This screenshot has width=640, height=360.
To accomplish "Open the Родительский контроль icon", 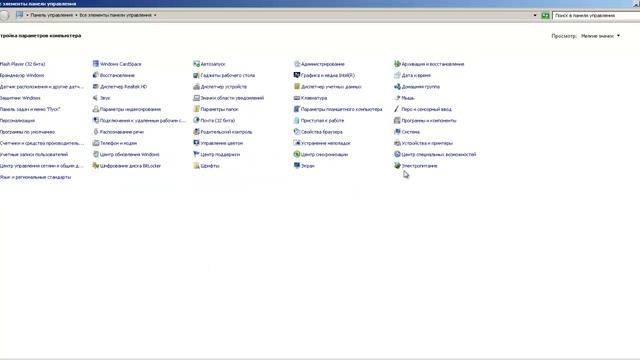I will pos(196,132).
